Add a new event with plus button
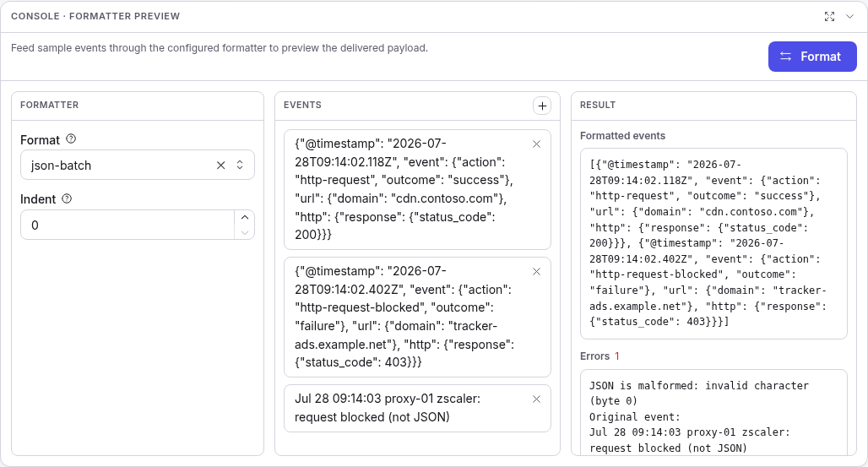Viewport: 868px width, 467px height. point(542,106)
